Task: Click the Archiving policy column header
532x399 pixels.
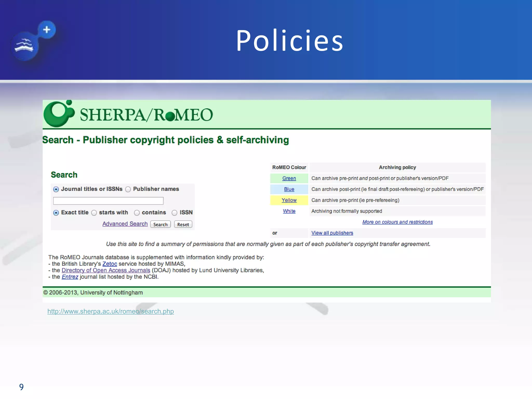Action: coord(397,167)
